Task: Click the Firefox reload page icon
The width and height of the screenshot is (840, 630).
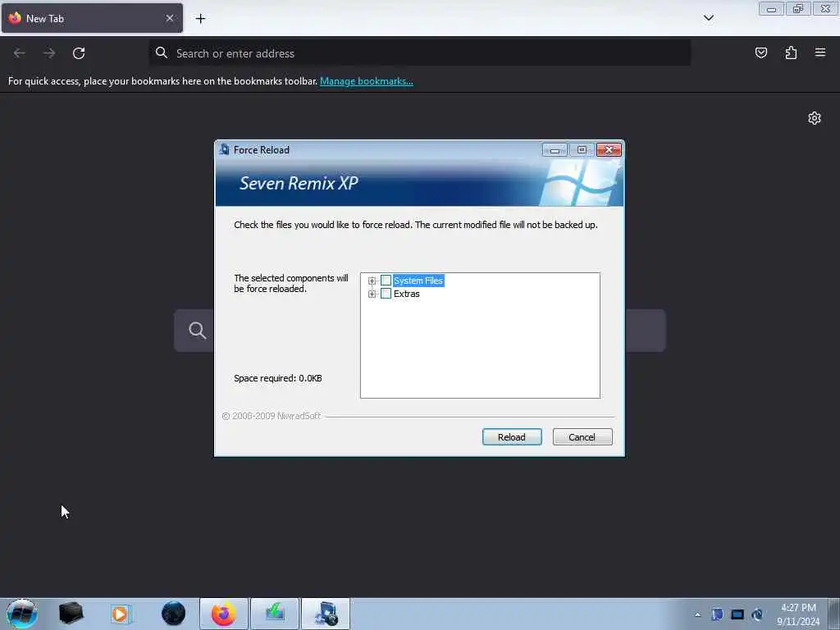Action: (79, 53)
